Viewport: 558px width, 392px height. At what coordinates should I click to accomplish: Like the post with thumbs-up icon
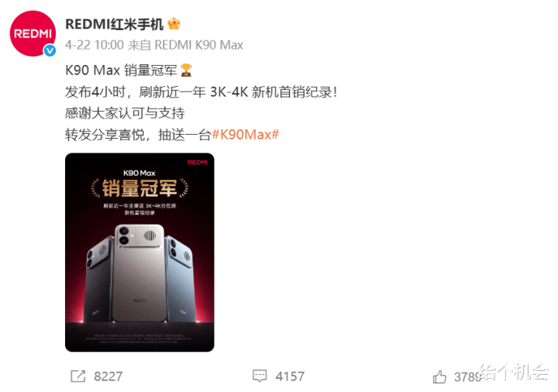439,377
